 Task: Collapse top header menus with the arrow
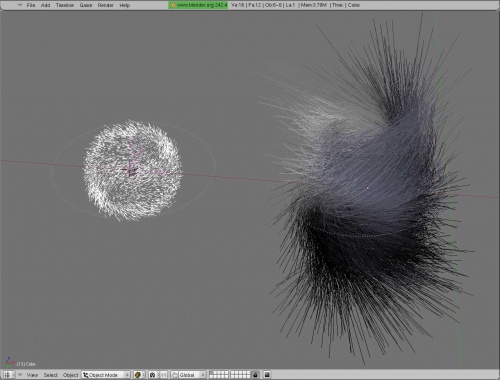(x=20, y=5)
